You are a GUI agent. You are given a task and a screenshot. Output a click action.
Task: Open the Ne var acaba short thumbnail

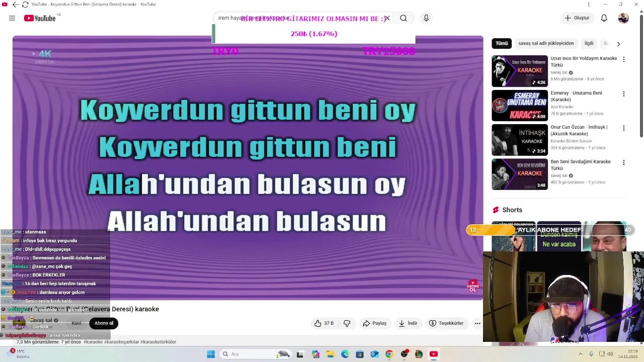point(558,236)
